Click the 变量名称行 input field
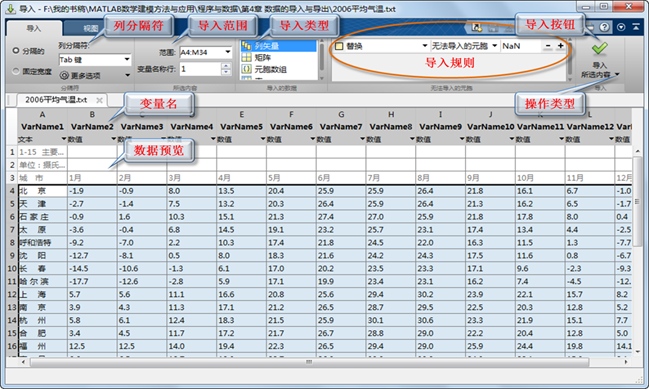Screen dimensions: 649x389 click(x=200, y=69)
